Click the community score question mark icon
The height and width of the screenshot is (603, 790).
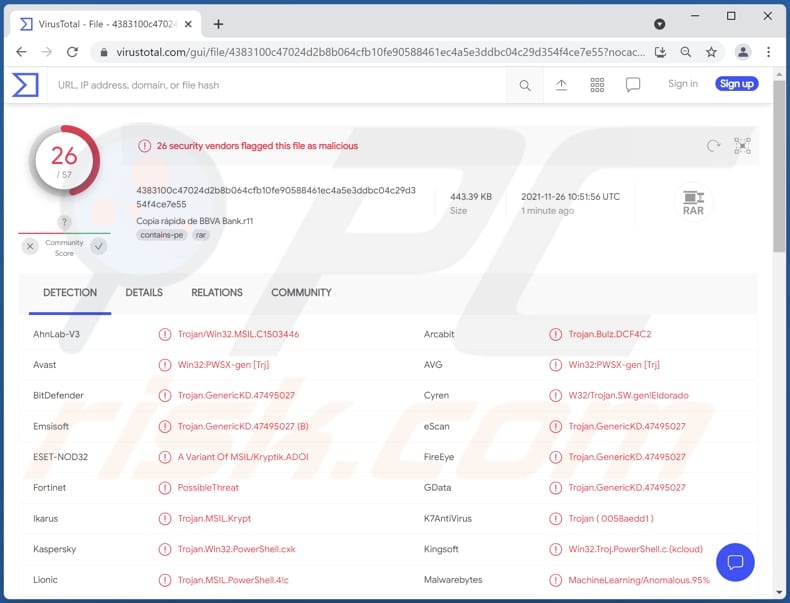[64, 222]
